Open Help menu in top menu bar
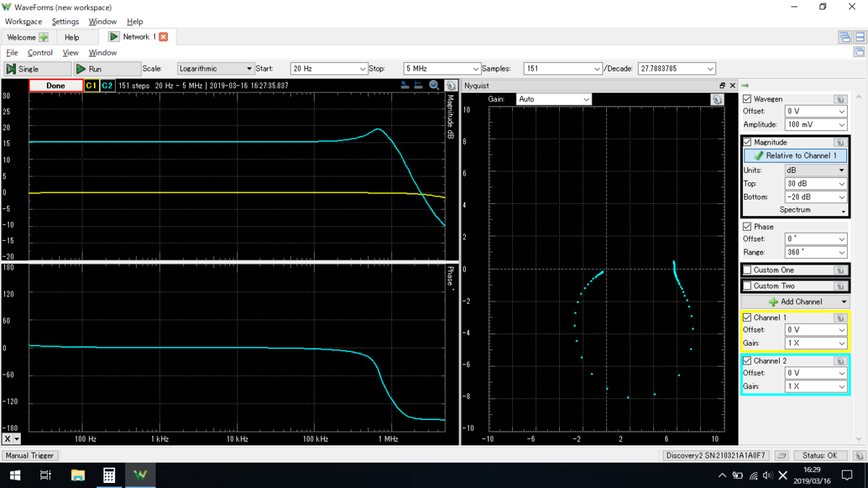868x488 pixels. tap(135, 22)
